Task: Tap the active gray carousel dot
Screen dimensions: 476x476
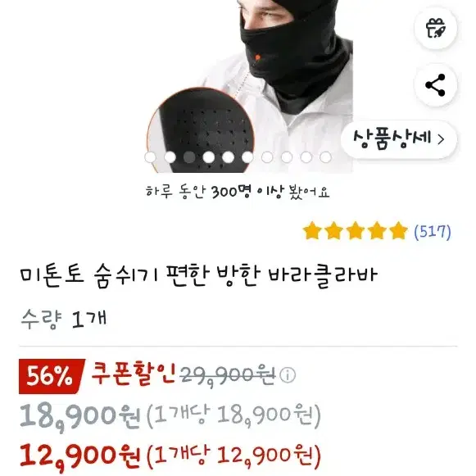Action: [x=189, y=157]
